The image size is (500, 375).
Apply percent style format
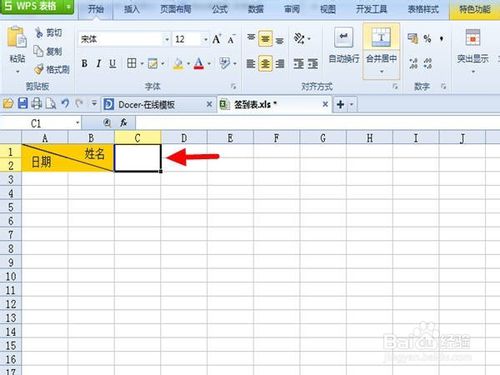(x=427, y=39)
